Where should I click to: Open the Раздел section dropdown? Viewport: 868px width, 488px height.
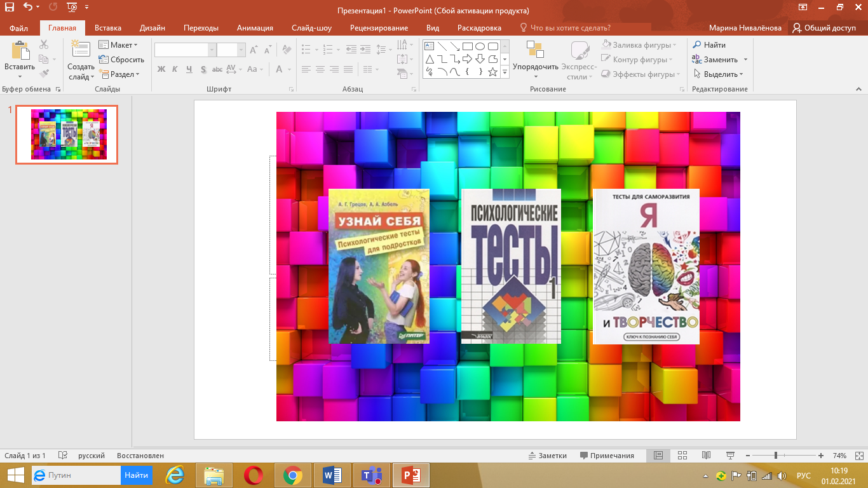[x=119, y=74]
